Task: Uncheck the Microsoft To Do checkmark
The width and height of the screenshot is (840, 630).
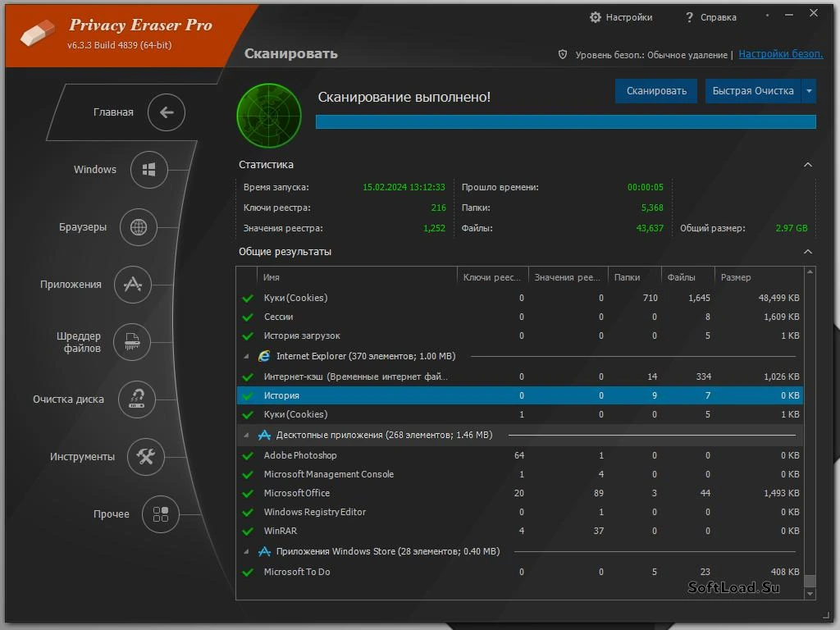Action: (248, 572)
